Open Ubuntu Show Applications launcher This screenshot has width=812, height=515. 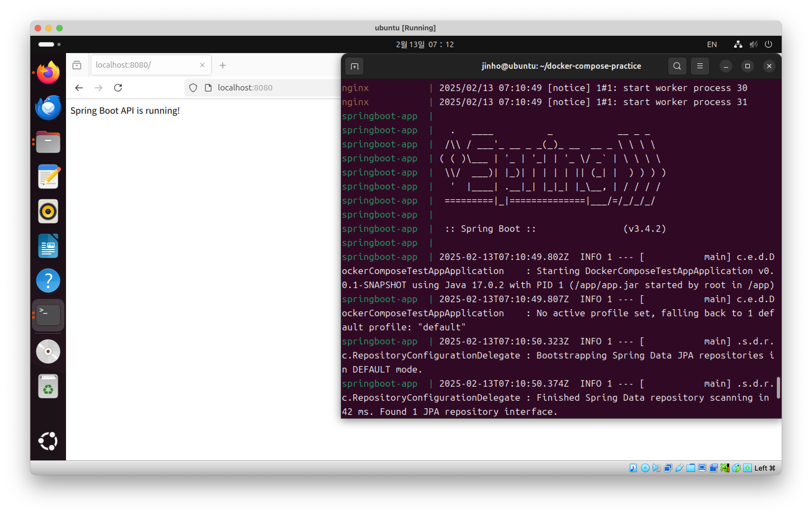pos(48,441)
